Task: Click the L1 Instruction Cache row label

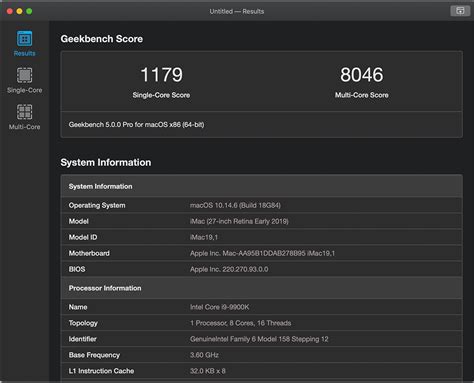Action: click(101, 371)
